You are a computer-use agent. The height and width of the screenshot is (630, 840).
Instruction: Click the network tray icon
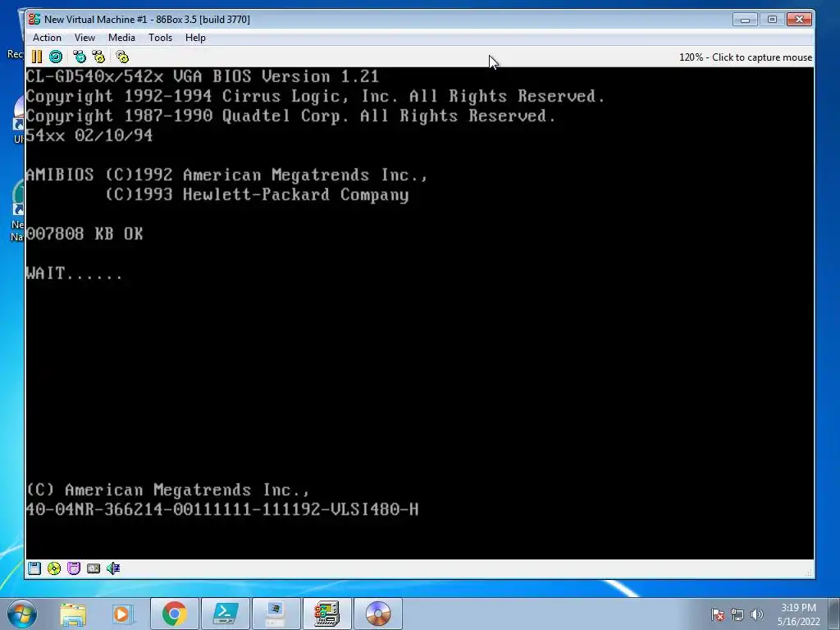(737, 614)
